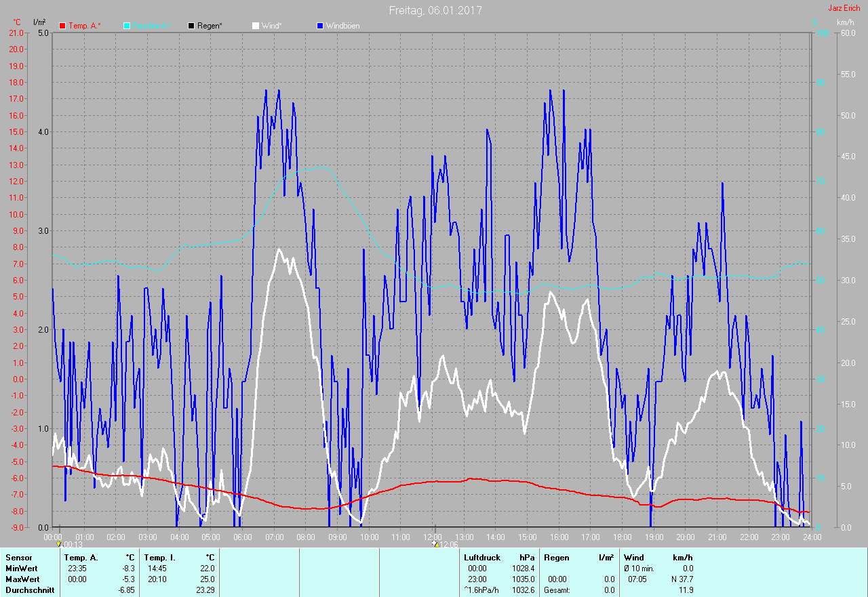Select the Regen legend label
Screen dimensions: 868x597
pos(210,26)
